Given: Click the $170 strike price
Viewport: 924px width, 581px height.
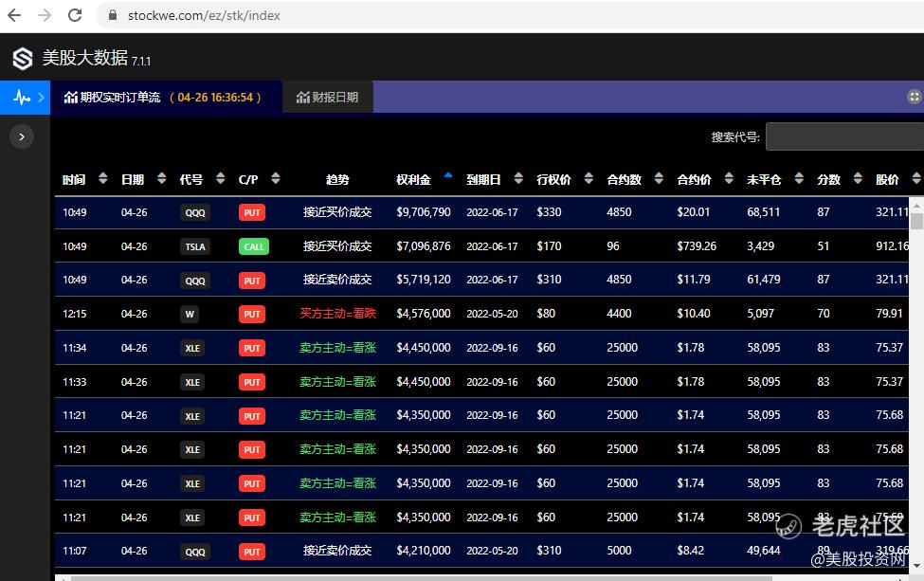Looking at the screenshot, I should click(x=549, y=246).
